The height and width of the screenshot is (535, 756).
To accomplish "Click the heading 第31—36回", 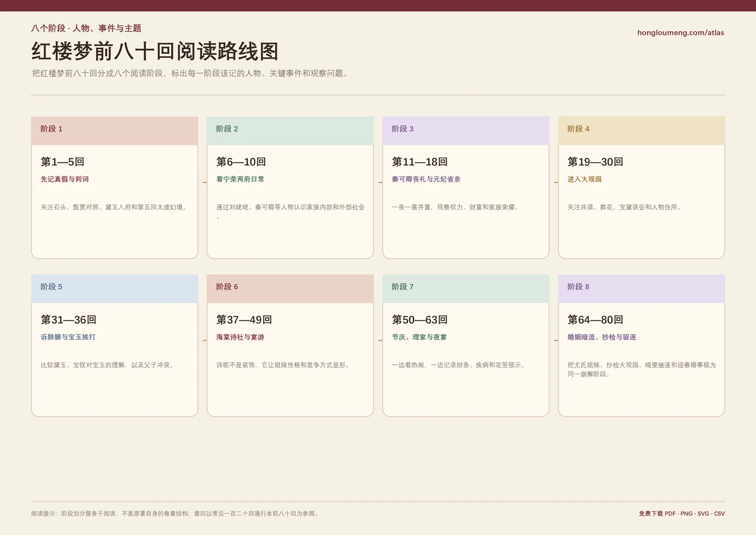I will [69, 319].
